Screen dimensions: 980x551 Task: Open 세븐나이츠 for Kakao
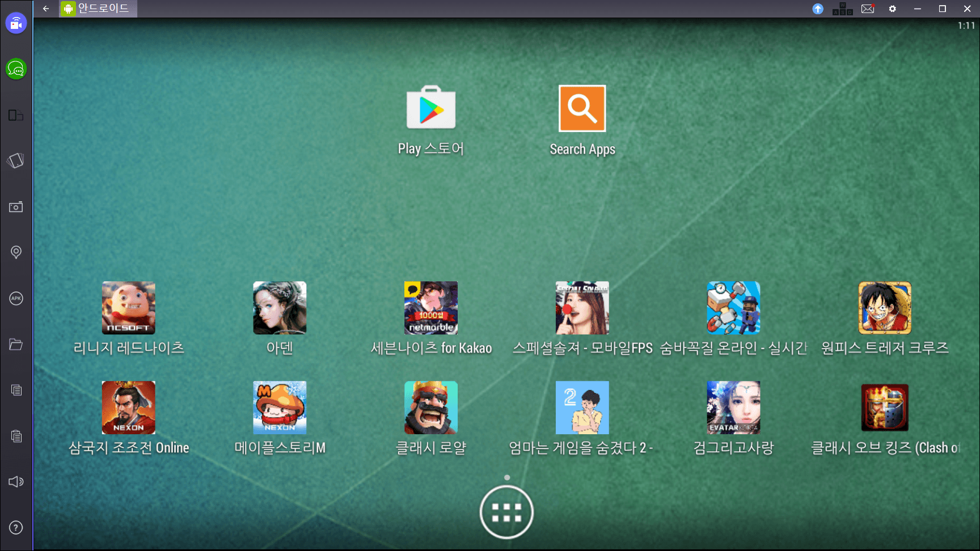pos(431,308)
